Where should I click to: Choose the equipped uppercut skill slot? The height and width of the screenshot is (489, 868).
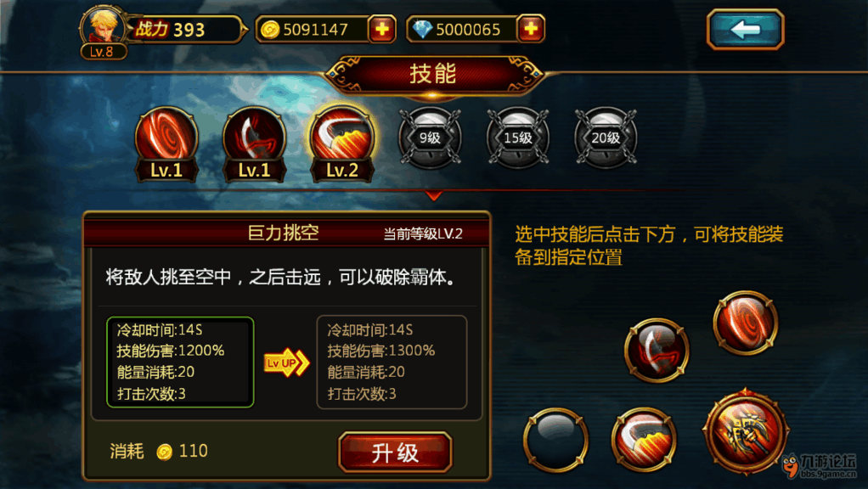644,441
